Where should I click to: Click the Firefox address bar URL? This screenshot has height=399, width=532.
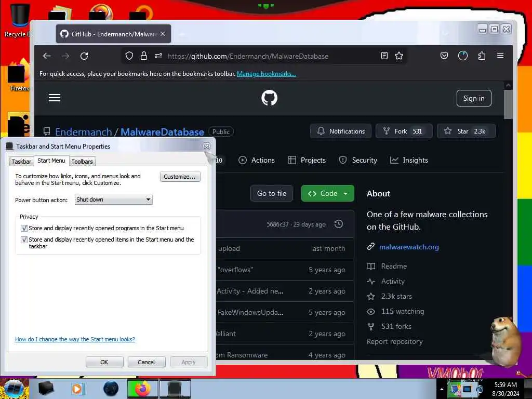click(248, 56)
